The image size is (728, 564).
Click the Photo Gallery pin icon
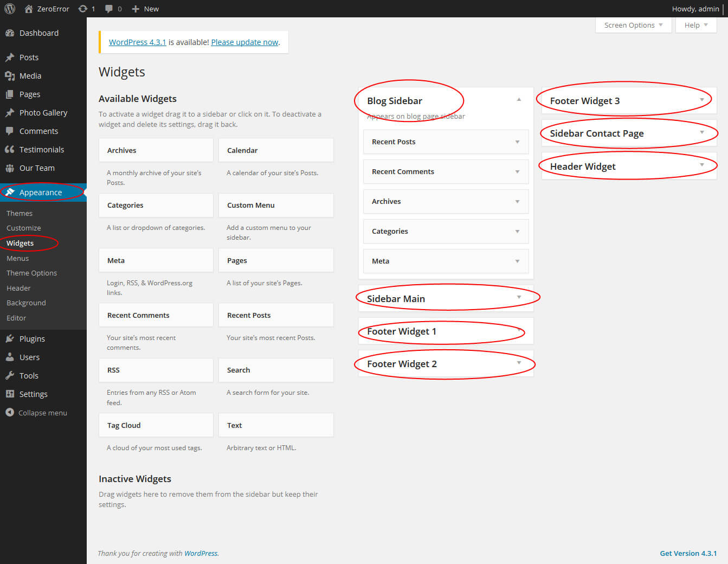click(10, 113)
